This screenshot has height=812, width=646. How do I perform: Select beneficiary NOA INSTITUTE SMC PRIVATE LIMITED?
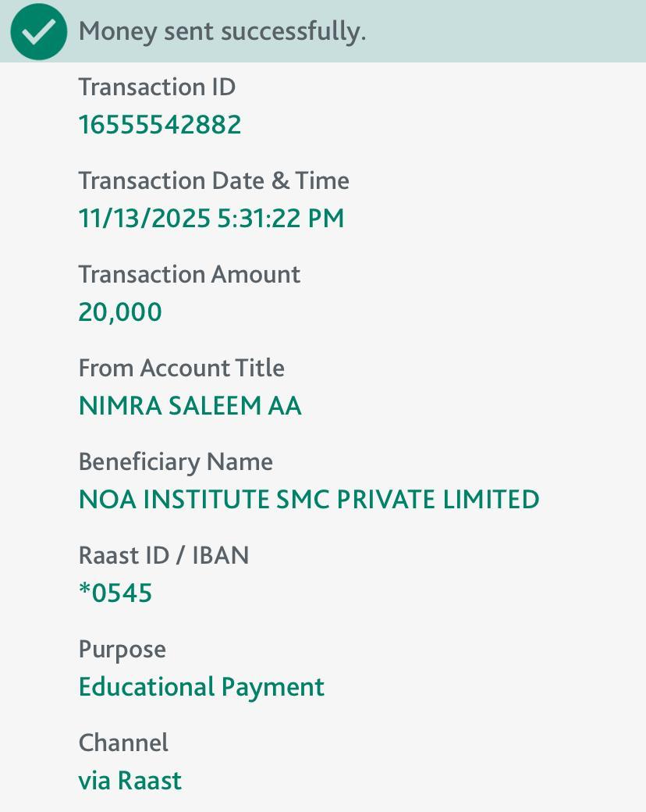pyautogui.click(x=309, y=500)
